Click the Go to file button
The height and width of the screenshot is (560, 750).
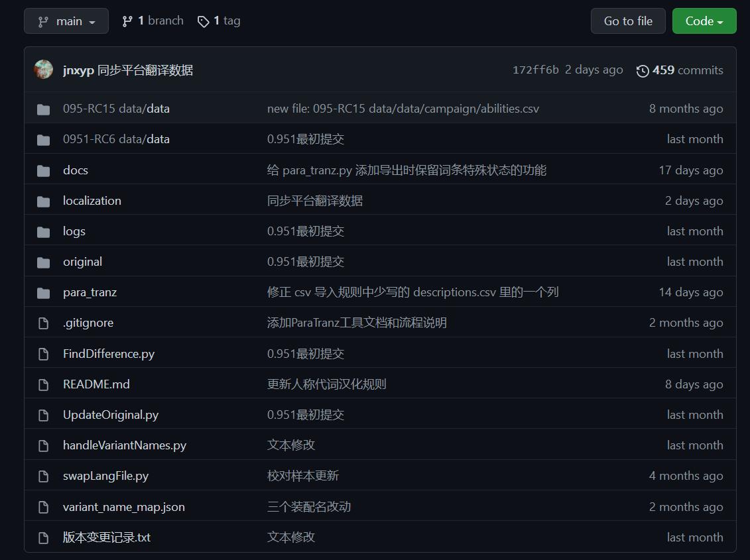pyautogui.click(x=627, y=21)
